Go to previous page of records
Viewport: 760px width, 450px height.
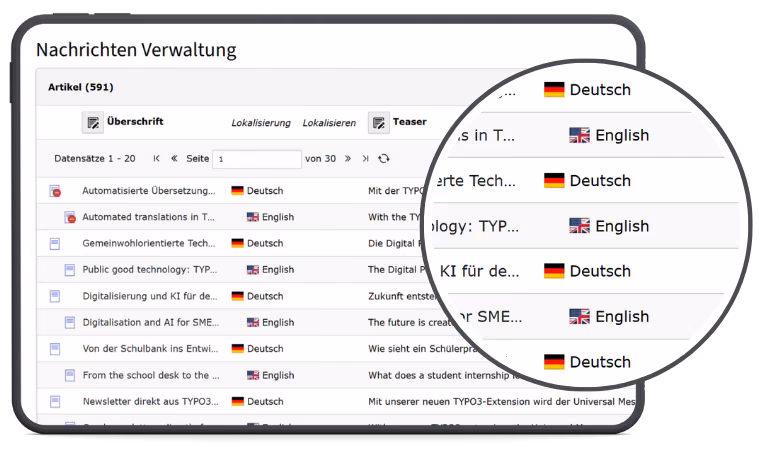[174, 159]
